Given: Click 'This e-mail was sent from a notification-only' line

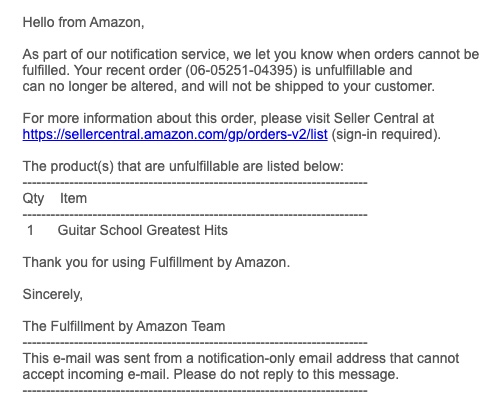Looking at the screenshot, I should pyautogui.click(x=241, y=358).
